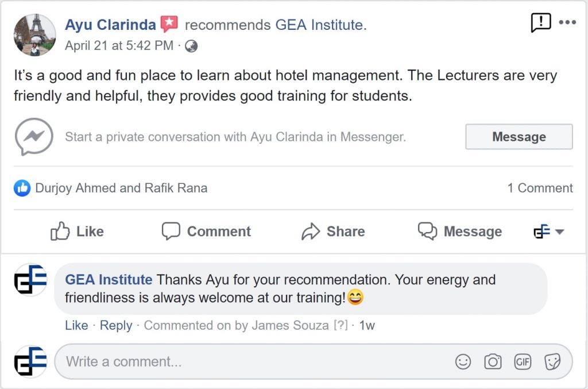Open the three-dot post options menu
This screenshot has height=389, width=588.
[567, 22]
